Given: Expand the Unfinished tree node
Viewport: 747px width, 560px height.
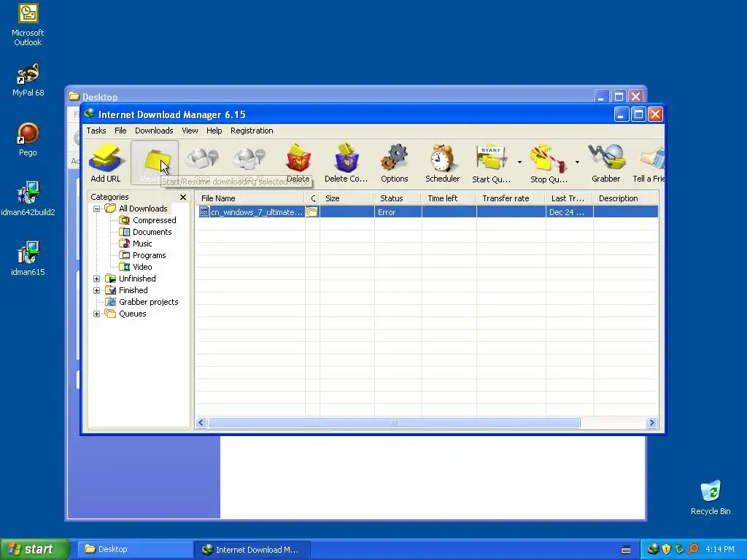Looking at the screenshot, I should click(x=97, y=279).
